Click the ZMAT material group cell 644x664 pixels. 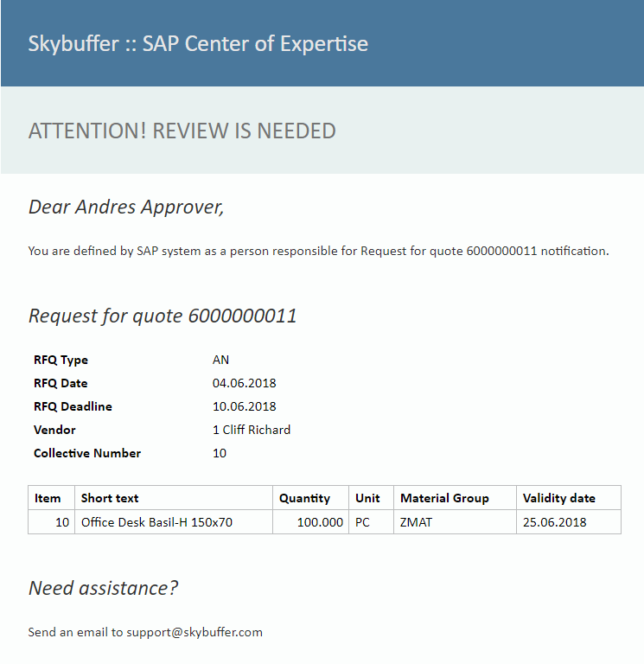click(x=417, y=522)
